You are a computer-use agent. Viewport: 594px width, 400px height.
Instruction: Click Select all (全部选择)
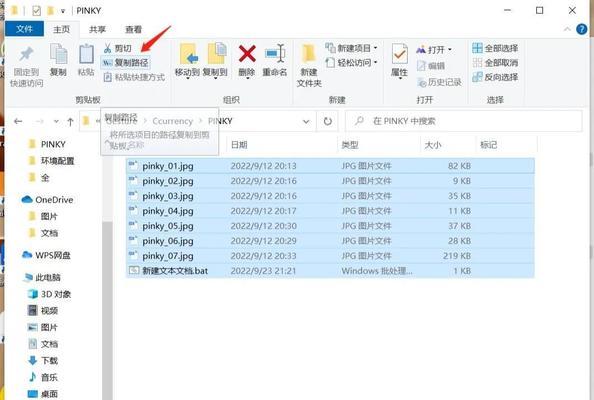click(495, 48)
